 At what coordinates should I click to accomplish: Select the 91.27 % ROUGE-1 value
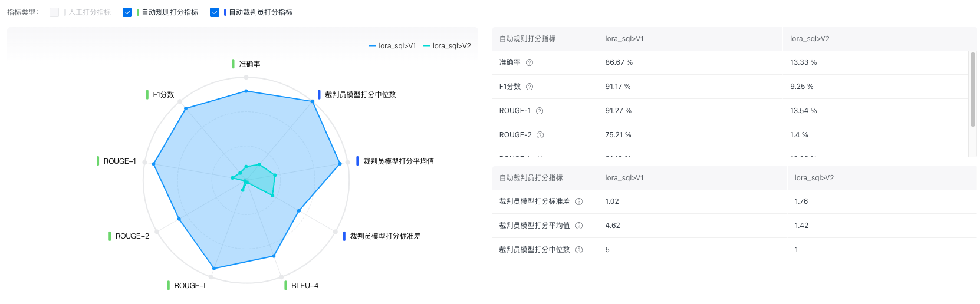point(619,111)
